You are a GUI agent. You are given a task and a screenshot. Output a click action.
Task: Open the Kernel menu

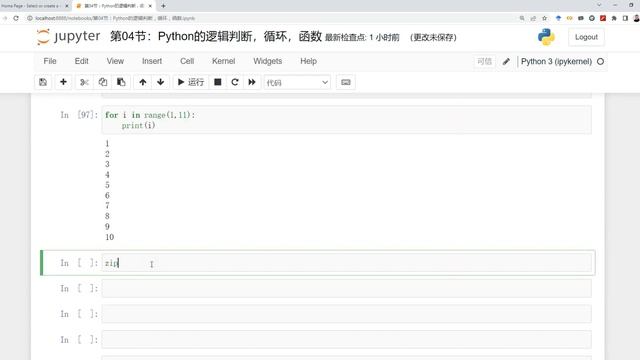pyautogui.click(x=223, y=61)
